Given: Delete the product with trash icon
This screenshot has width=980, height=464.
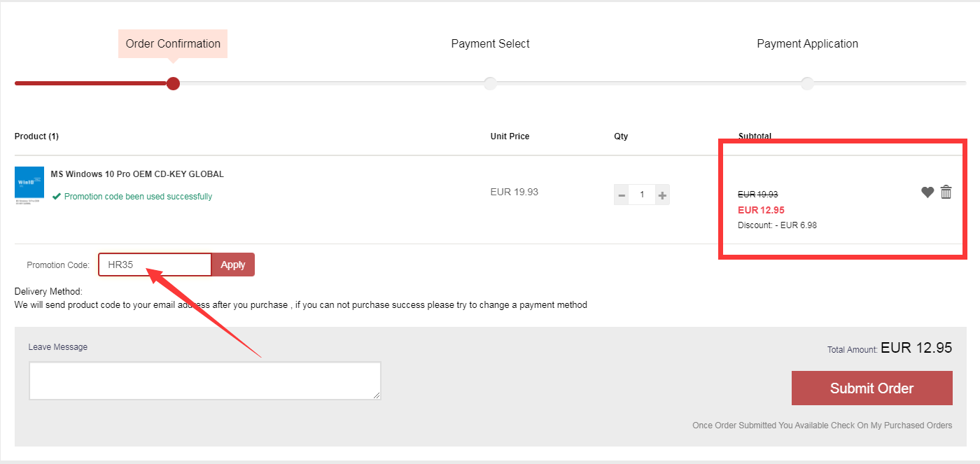Looking at the screenshot, I should pos(946,192).
